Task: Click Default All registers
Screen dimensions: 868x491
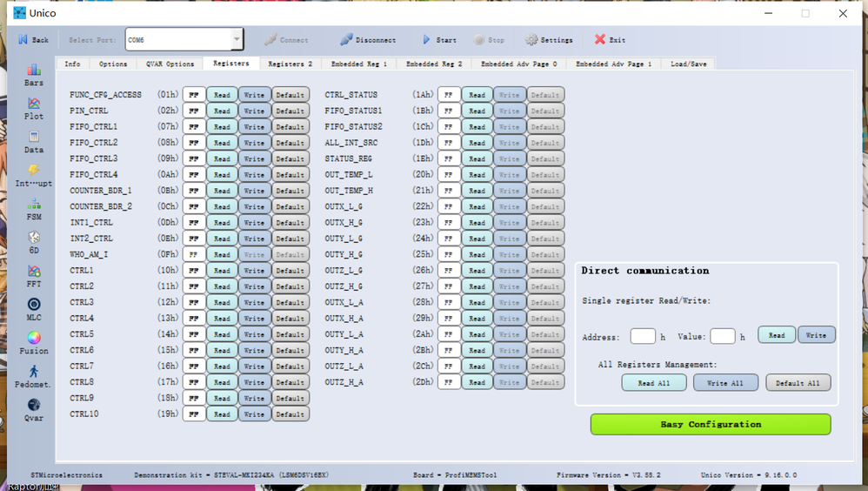Action: tap(798, 383)
